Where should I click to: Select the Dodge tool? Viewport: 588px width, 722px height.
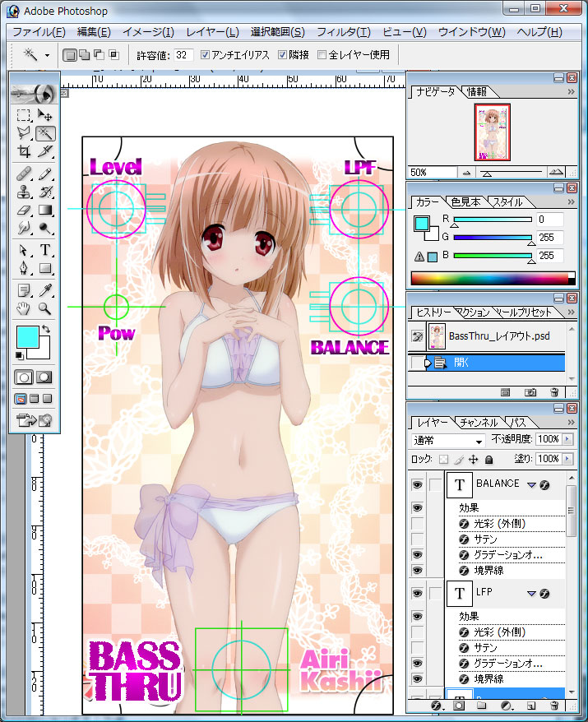pos(45,228)
